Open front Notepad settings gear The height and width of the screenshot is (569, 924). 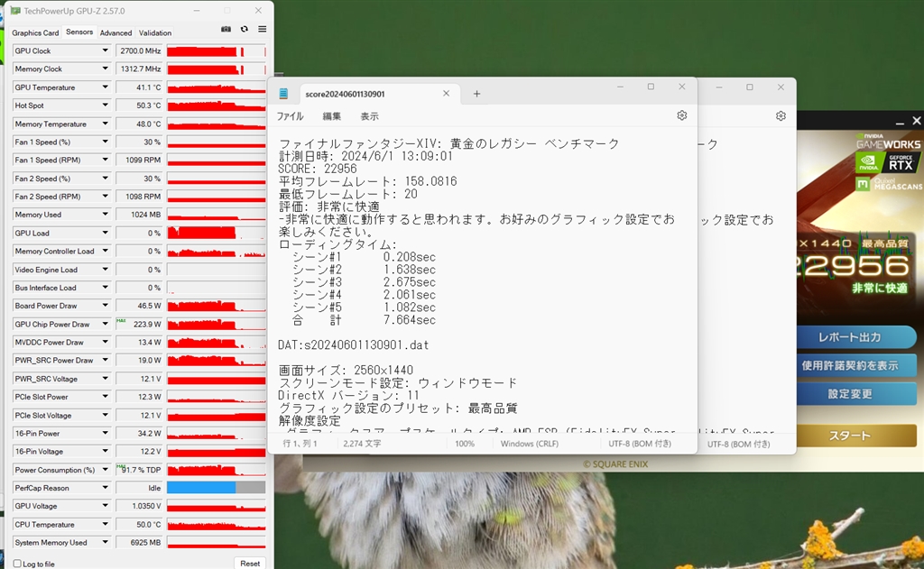[682, 115]
